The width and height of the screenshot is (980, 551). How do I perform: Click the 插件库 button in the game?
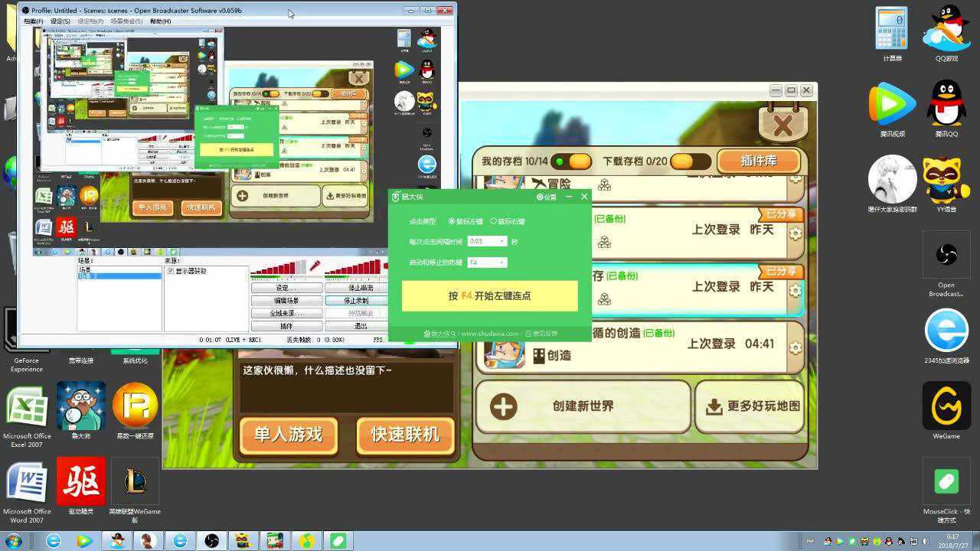coord(759,161)
